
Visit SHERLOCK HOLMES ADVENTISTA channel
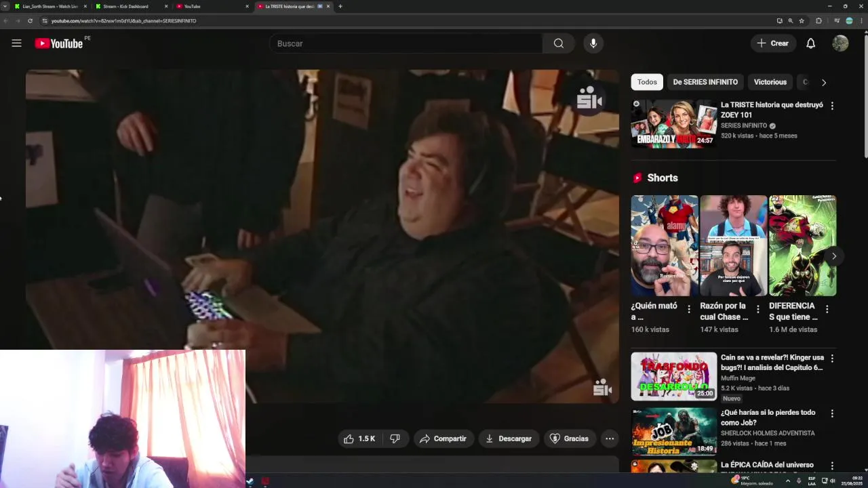(768, 433)
